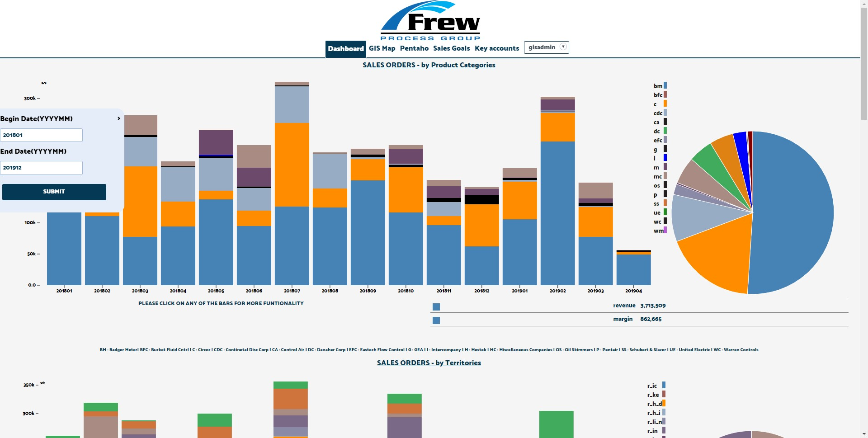Viewport: 868px width, 438px height.
Task: Click the r_h_i territory legend swatch
Action: click(x=664, y=412)
